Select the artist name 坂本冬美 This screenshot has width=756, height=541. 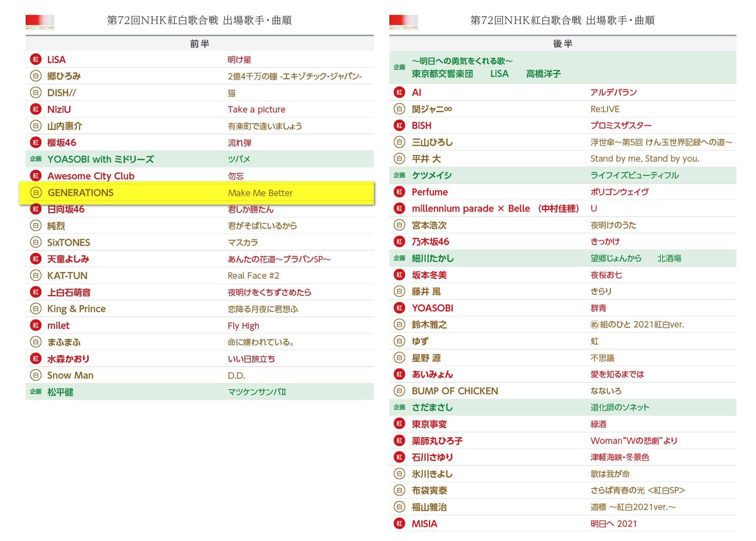pos(429,275)
